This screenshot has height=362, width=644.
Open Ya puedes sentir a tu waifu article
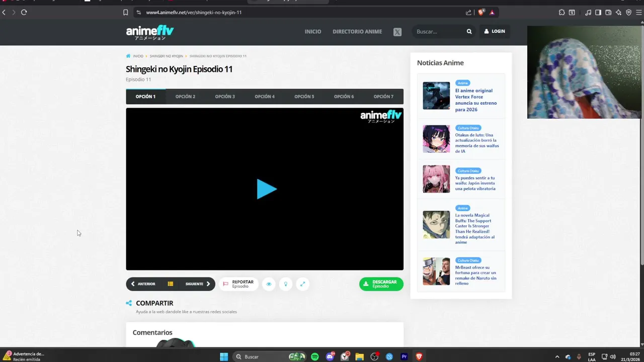[475, 183]
